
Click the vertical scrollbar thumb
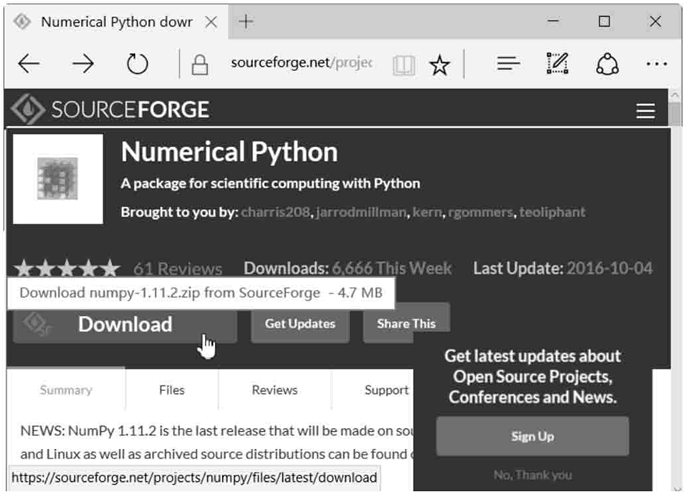[675, 114]
